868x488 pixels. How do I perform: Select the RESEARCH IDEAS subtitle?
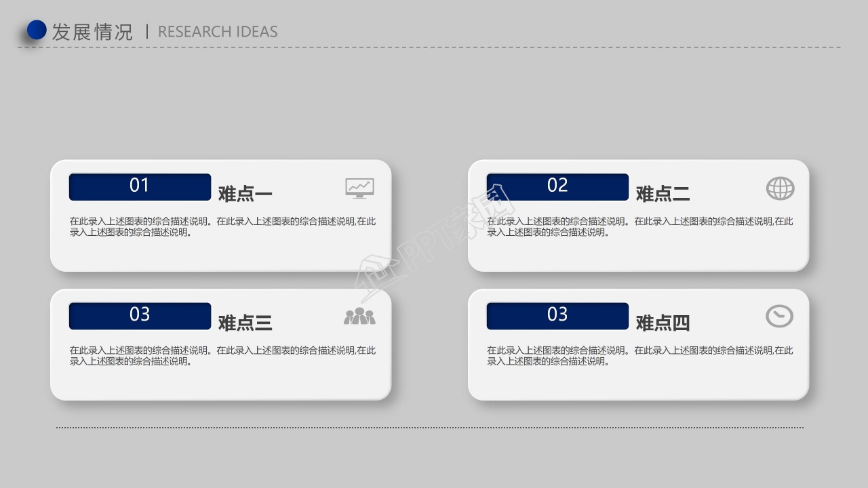218,31
